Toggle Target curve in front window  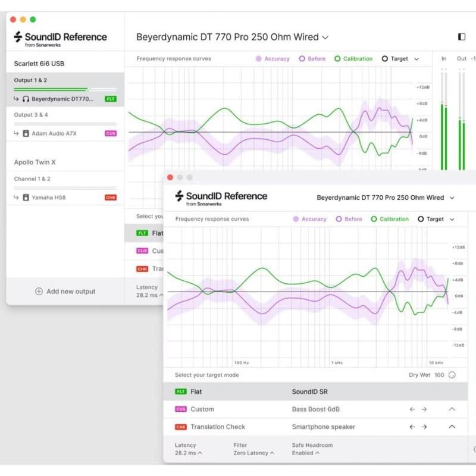(431, 219)
